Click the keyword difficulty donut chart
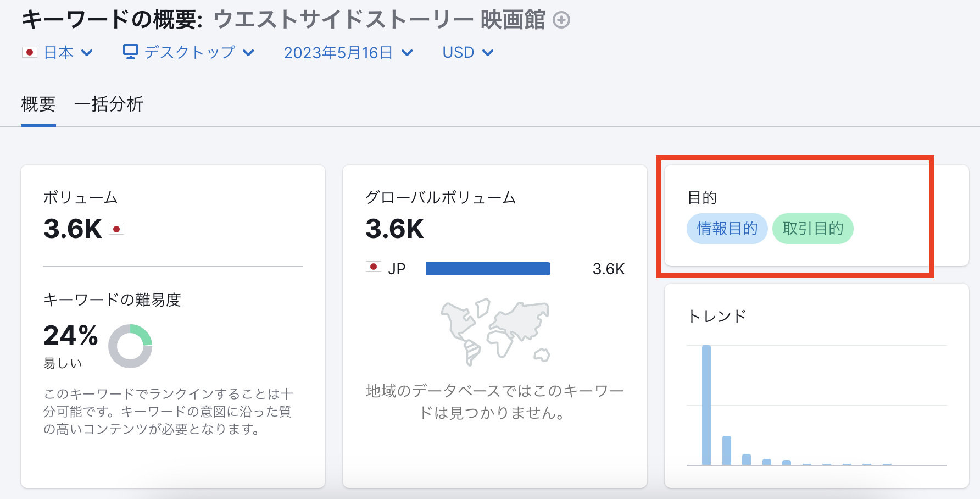 coord(130,346)
